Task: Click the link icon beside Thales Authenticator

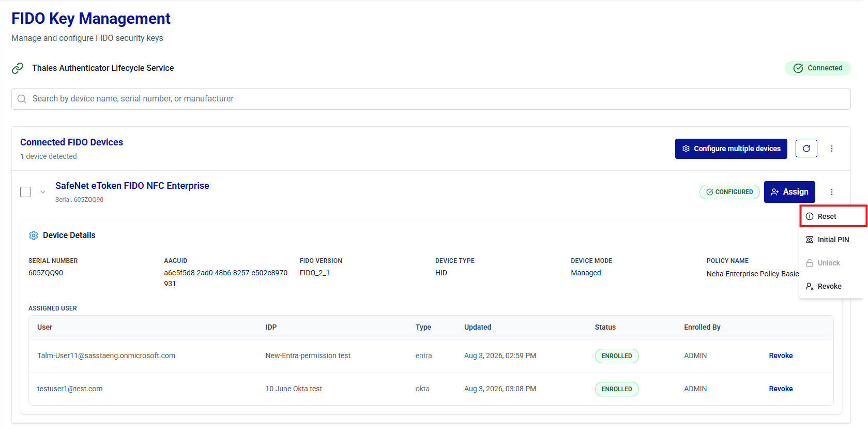Action: pos(18,68)
